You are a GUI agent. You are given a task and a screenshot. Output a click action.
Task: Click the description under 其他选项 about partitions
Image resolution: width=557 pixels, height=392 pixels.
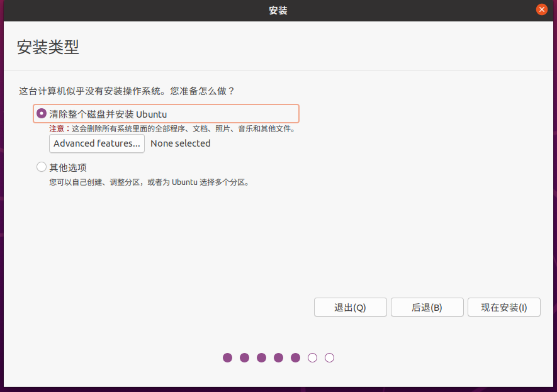[149, 182]
